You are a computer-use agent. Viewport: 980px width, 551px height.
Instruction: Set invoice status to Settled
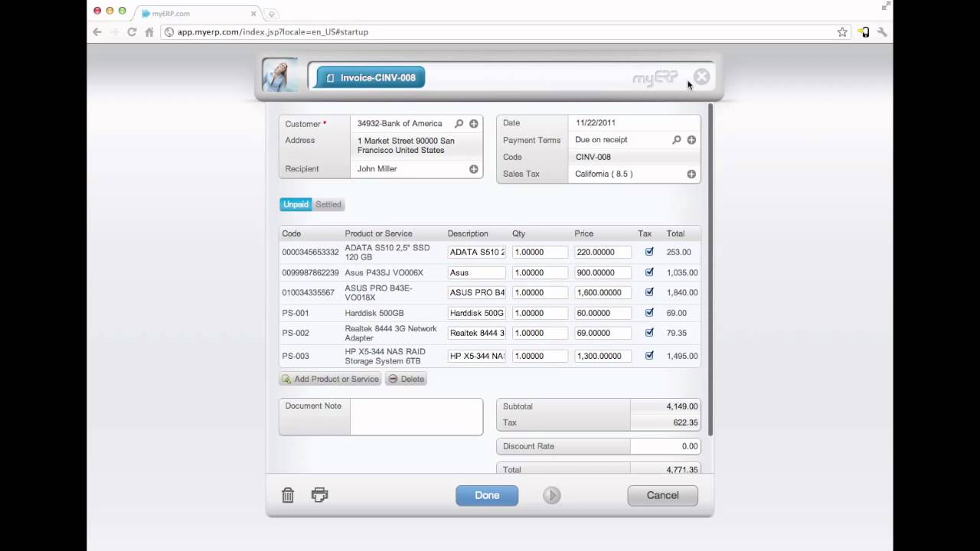[328, 204]
